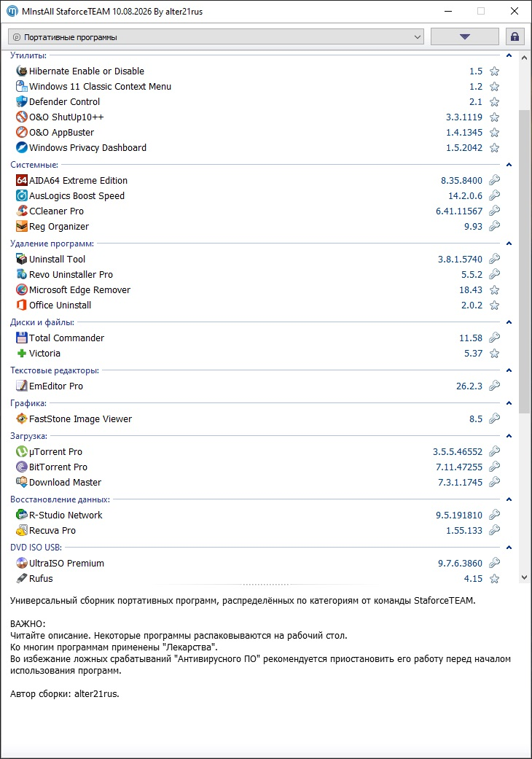This screenshot has width=532, height=759.
Task: Click the Recuva Pro icon
Action: click(21, 530)
